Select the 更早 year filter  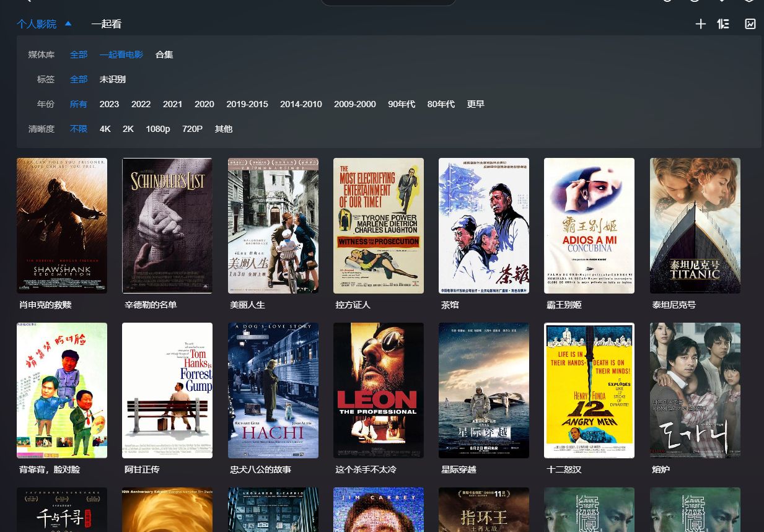476,104
